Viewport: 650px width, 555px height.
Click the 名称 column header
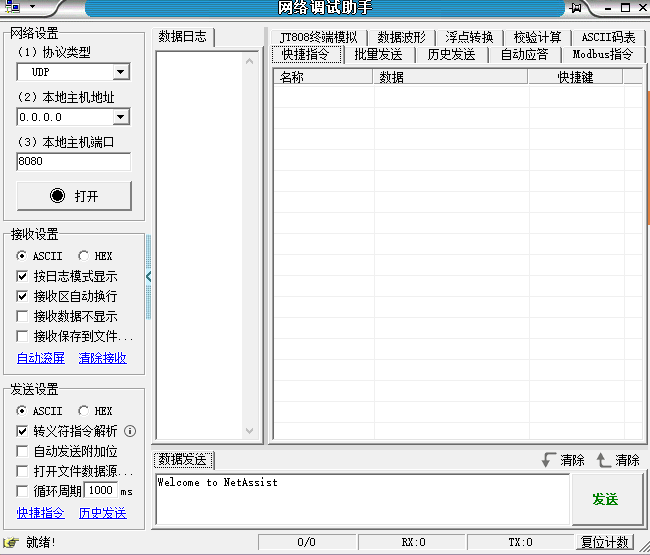point(323,77)
